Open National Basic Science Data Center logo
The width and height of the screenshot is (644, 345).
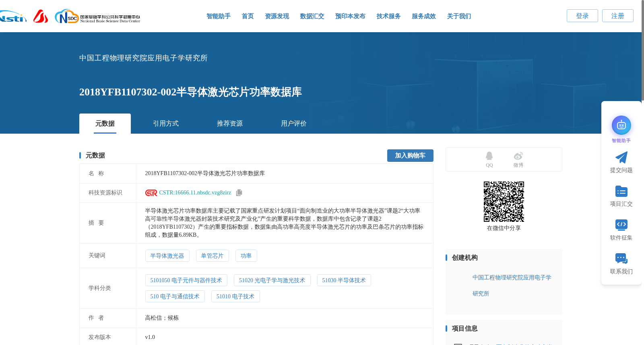pyautogui.click(x=97, y=17)
